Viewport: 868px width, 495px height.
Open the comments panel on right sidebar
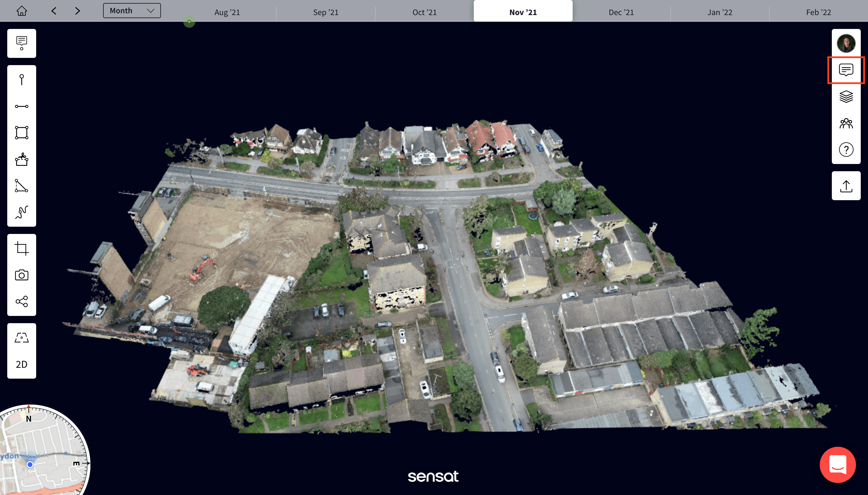pyautogui.click(x=846, y=70)
